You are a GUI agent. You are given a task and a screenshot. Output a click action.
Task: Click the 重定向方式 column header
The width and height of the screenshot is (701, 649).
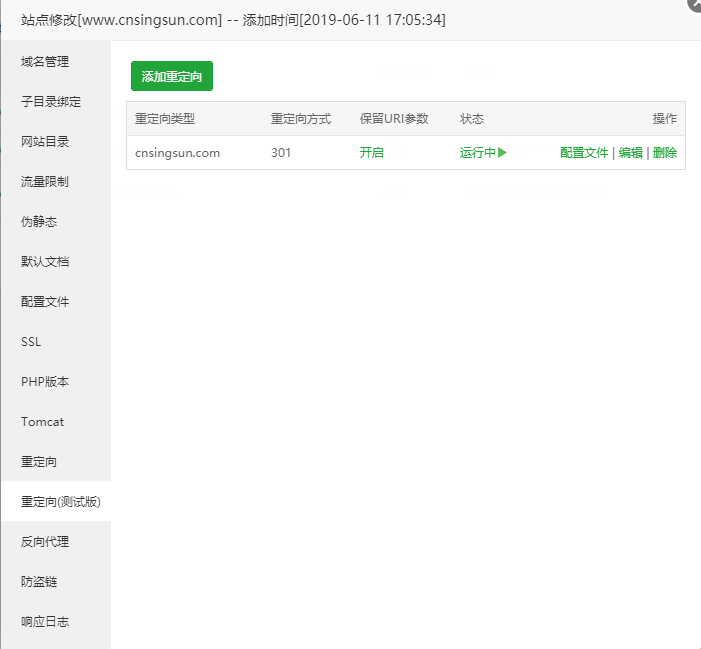click(301, 119)
